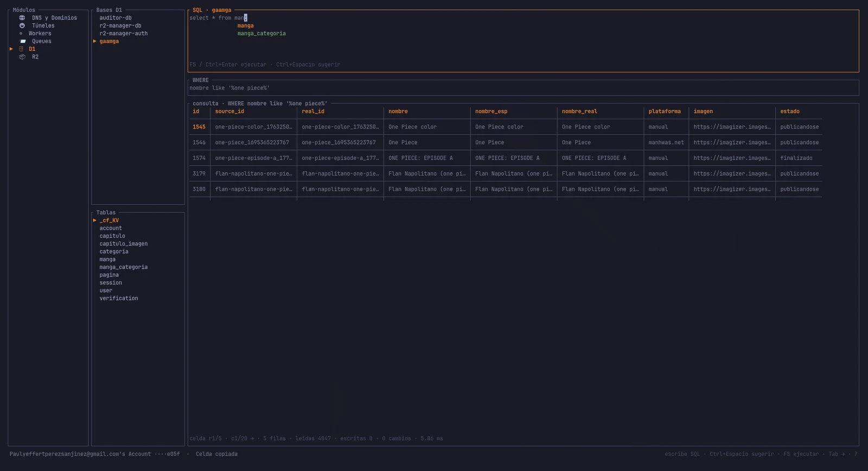Viewport: 868px width, 471px height.
Task: Click into the SQL editor query text
Action: click(218, 18)
